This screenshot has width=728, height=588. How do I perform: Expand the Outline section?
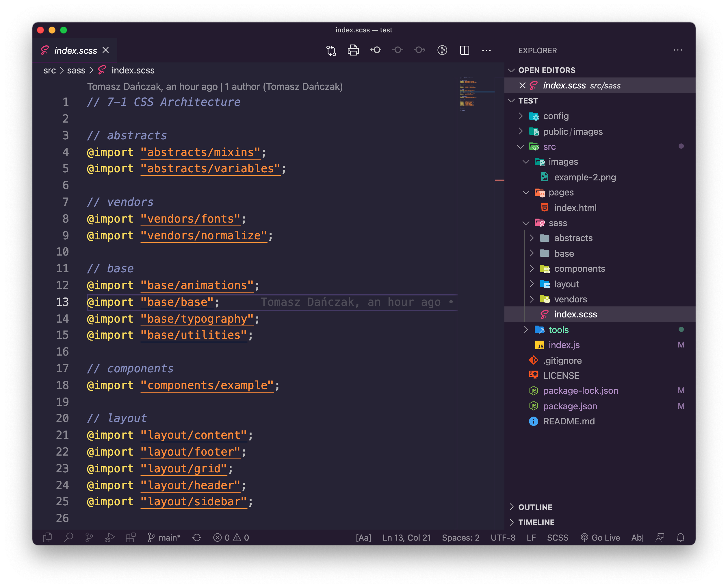pyautogui.click(x=600, y=507)
